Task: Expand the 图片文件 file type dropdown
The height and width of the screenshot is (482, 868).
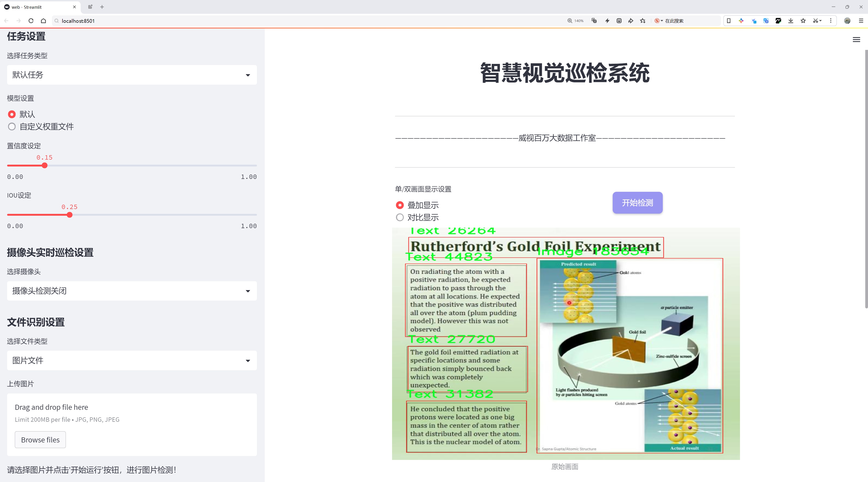Action: point(132,361)
